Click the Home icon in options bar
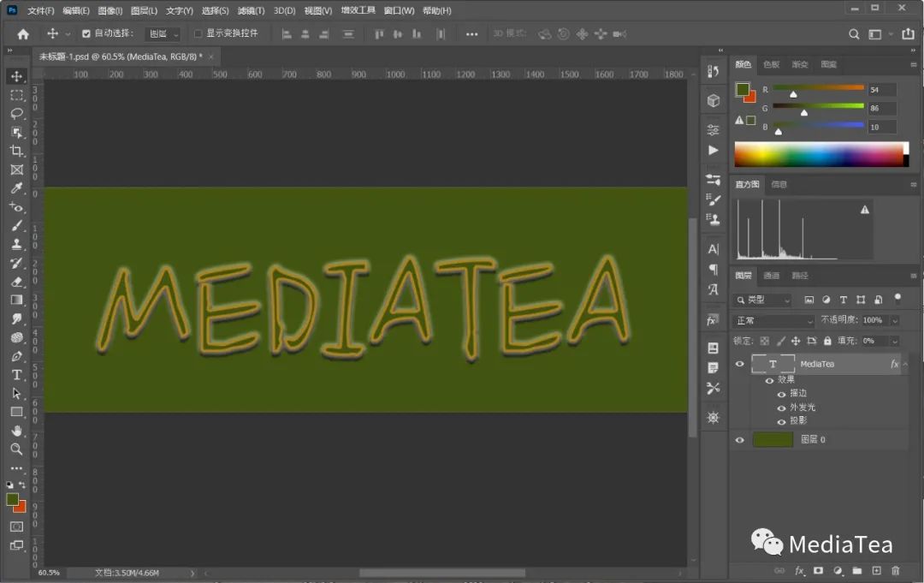This screenshot has width=924, height=583. tap(23, 34)
